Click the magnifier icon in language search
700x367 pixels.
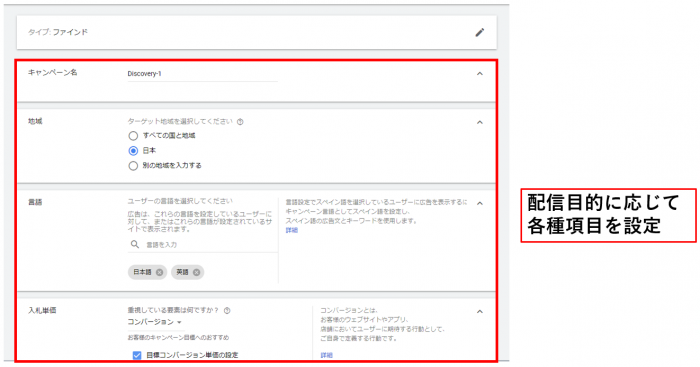point(135,244)
